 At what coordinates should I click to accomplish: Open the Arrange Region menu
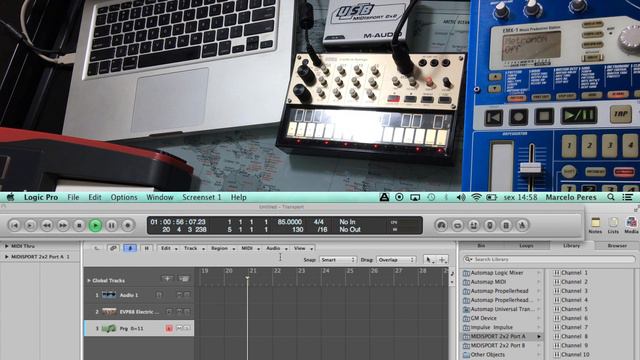[x=222, y=248]
